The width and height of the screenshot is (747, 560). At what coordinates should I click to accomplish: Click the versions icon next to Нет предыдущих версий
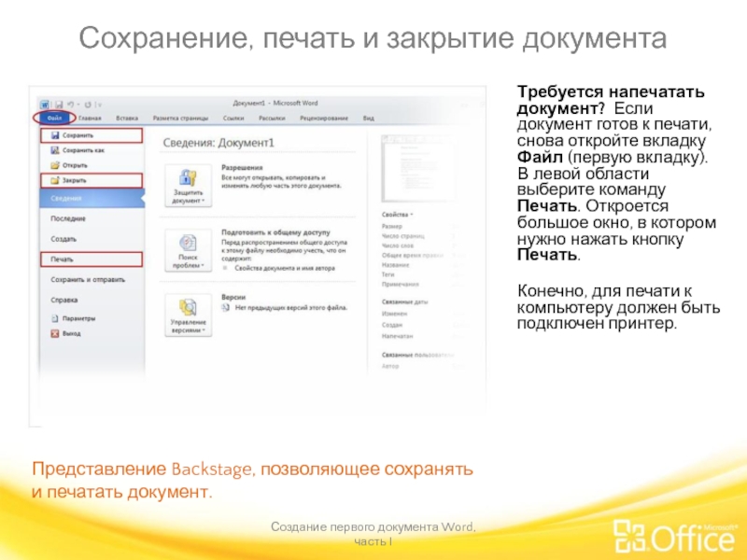pyautogui.click(x=226, y=308)
